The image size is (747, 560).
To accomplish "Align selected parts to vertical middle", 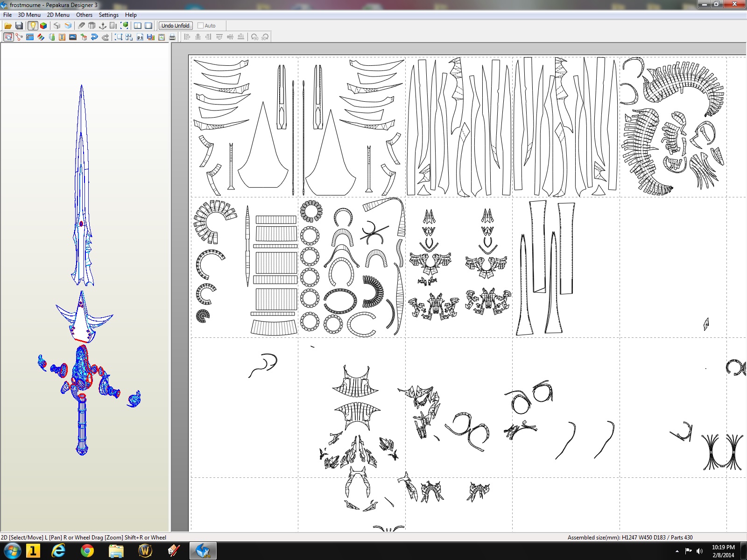I will click(x=230, y=37).
